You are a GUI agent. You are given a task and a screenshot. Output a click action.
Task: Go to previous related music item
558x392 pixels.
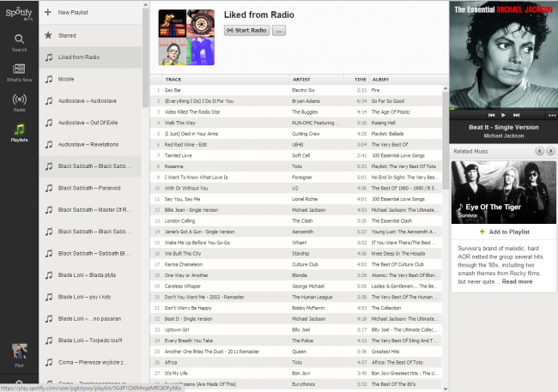point(539,151)
